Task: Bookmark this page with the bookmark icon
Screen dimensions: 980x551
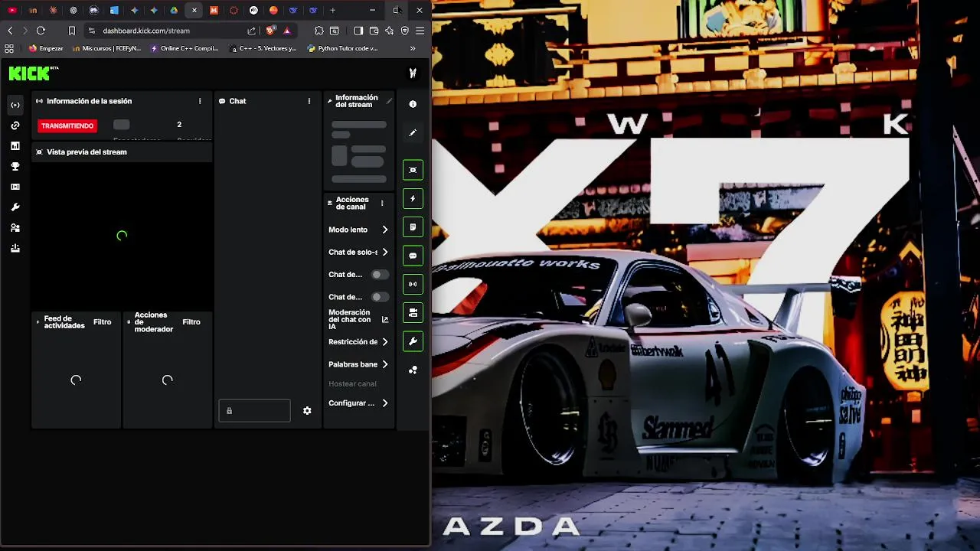Action: point(72,31)
